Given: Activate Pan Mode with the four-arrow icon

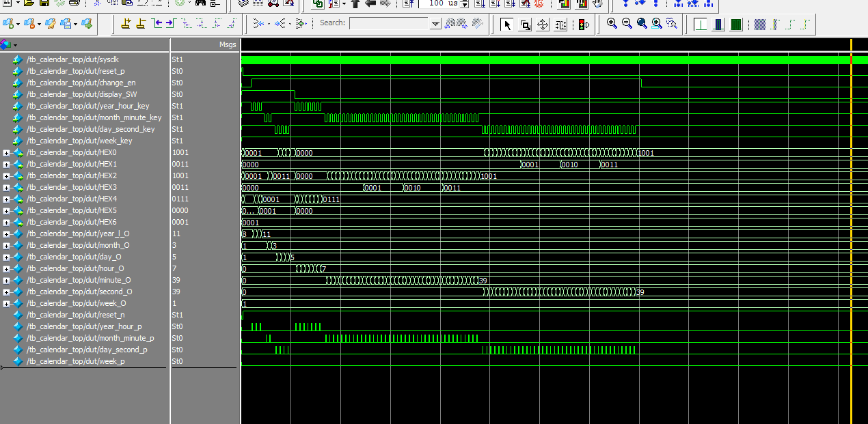Looking at the screenshot, I should click(x=543, y=25).
